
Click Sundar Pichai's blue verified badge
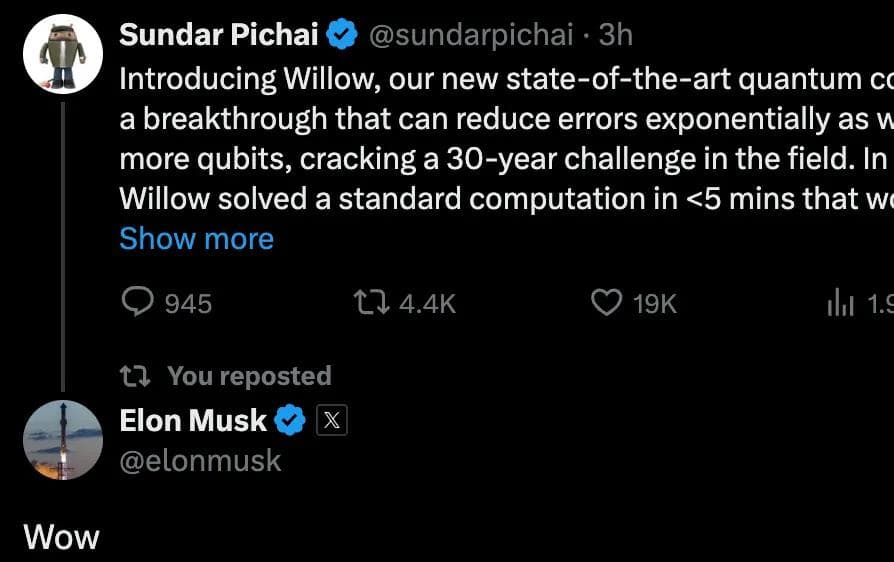(343, 36)
